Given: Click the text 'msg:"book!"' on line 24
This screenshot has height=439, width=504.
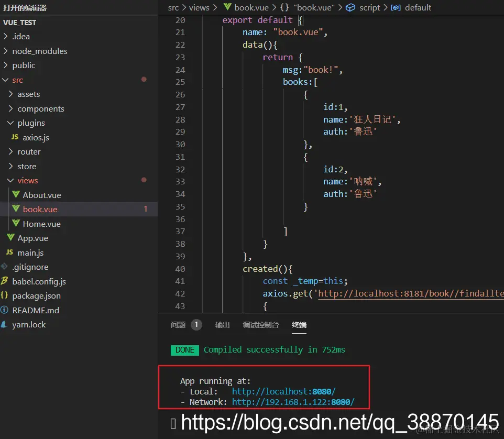Looking at the screenshot, I should coord(310,70).
